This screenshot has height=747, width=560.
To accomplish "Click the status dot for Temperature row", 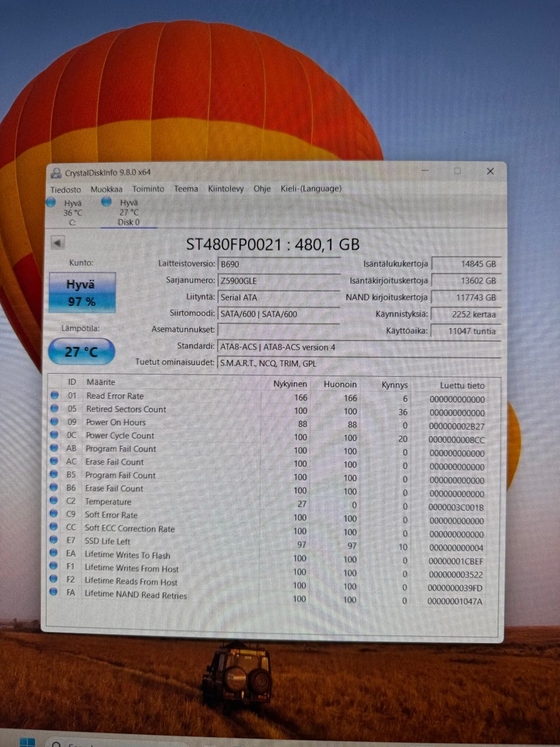I will coord(54,501).
